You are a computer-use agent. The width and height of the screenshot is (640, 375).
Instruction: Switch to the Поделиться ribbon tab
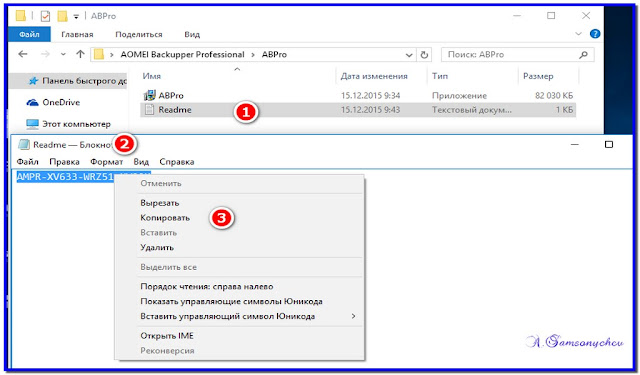[x=139, y=34]
